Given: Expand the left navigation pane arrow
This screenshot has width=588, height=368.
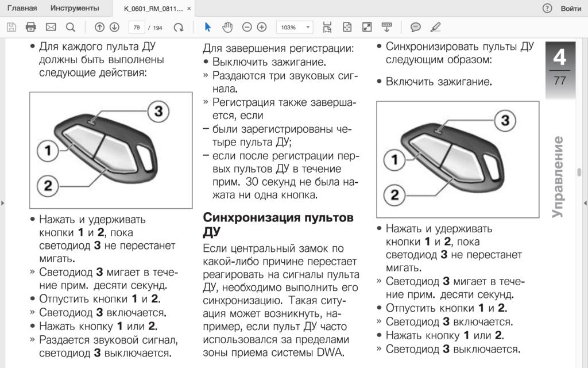Looking at the screenshot, I should click(x=3, y=203).
